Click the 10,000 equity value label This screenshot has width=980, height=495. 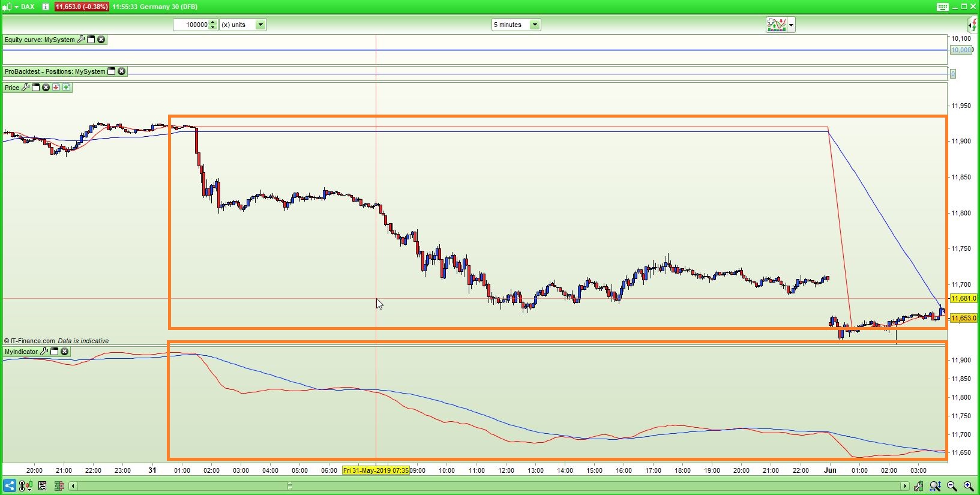[961, 50]
